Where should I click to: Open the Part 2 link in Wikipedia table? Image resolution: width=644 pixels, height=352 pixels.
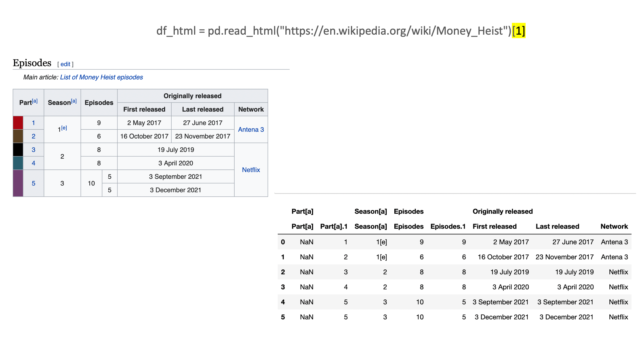pyautogui.click(x=33, y=136)
